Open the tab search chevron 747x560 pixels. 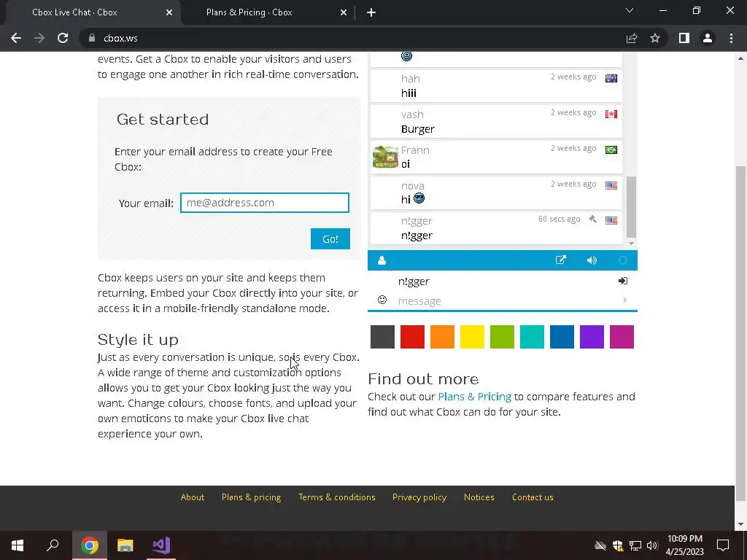(x=630, y=10)
